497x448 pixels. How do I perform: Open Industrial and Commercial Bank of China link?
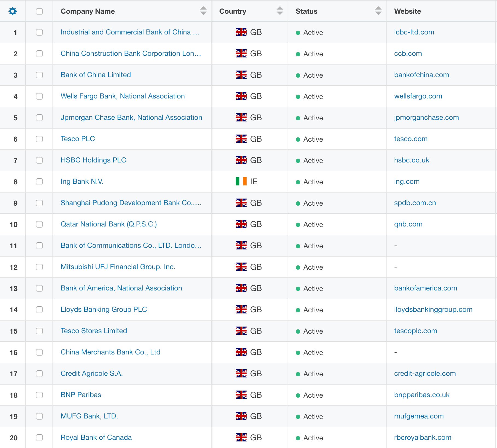coord(130,32)
